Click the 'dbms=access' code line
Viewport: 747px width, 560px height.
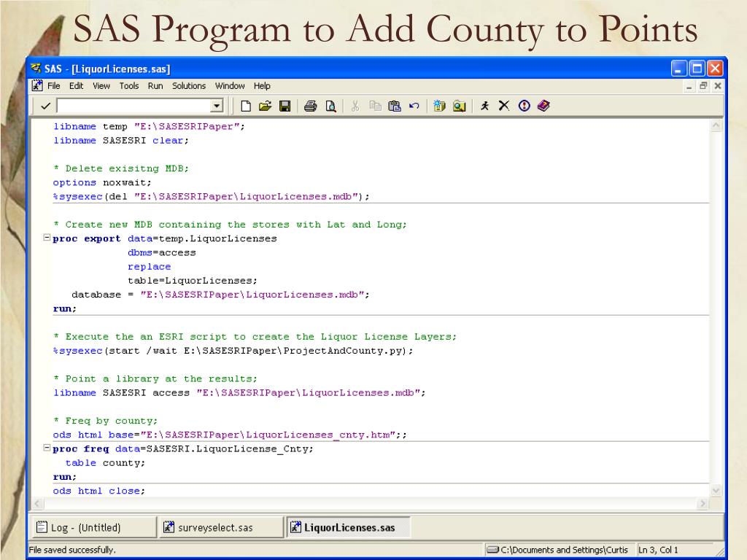click(161, 252)
